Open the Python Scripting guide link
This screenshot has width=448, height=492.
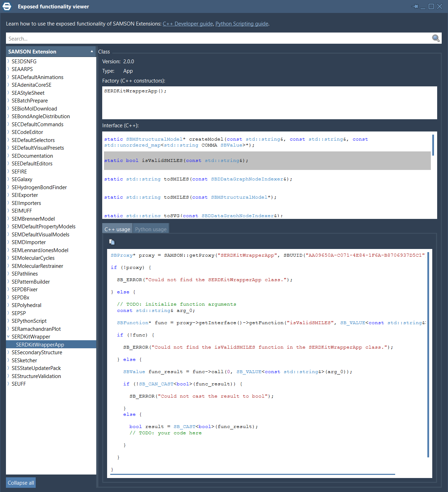tap(241, 24)
